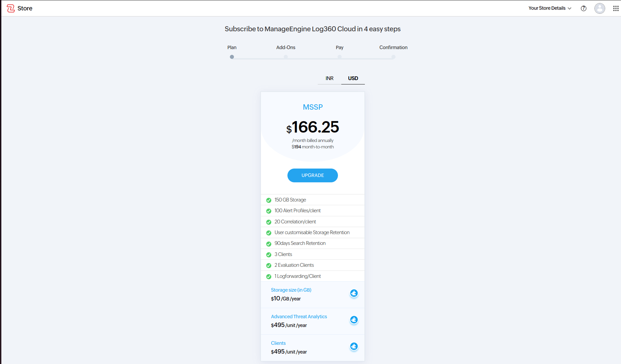Image resolution: width=621 pixels, height=364 pixels.
Task: Switch currency to INR tab
Action: (x=330, y=78)
